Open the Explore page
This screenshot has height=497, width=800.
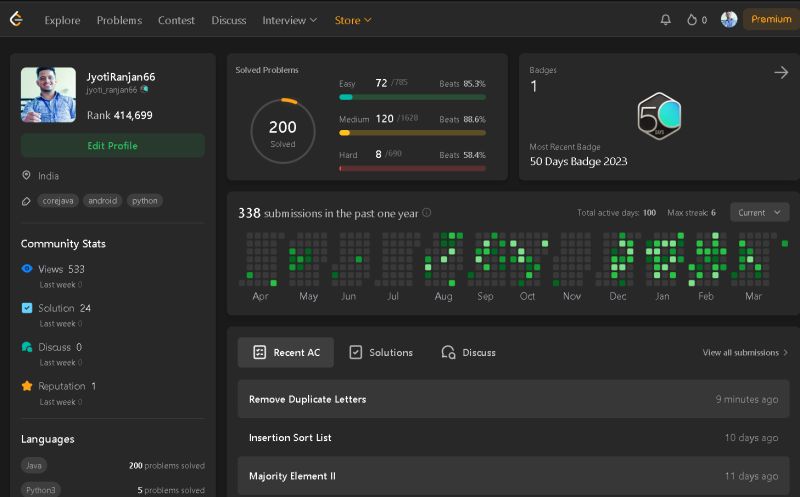[x=62, y=20]
